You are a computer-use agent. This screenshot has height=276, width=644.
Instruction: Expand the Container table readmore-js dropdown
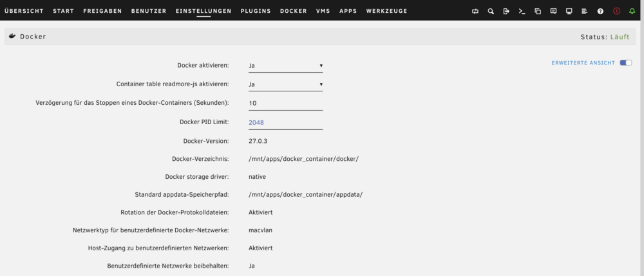pyautogui.click(x=285, y=84)
